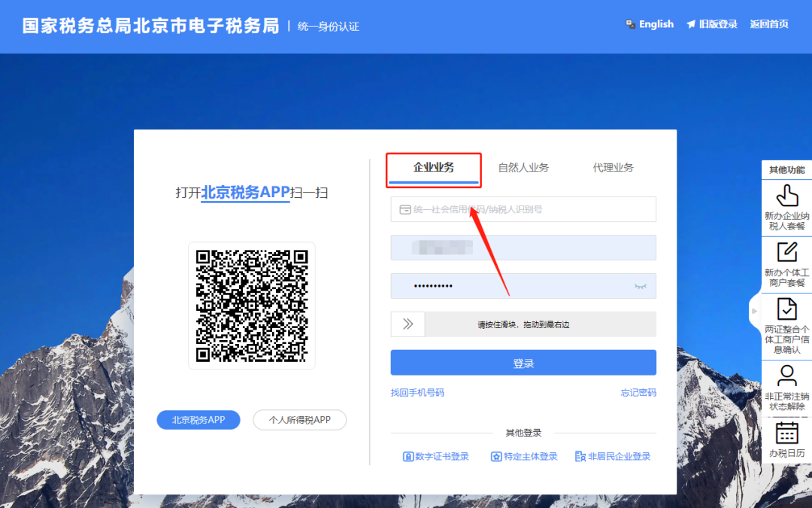812x508 pixels.
Task: Select the 企业业务 tab
Action: click(x=434, y=167)
